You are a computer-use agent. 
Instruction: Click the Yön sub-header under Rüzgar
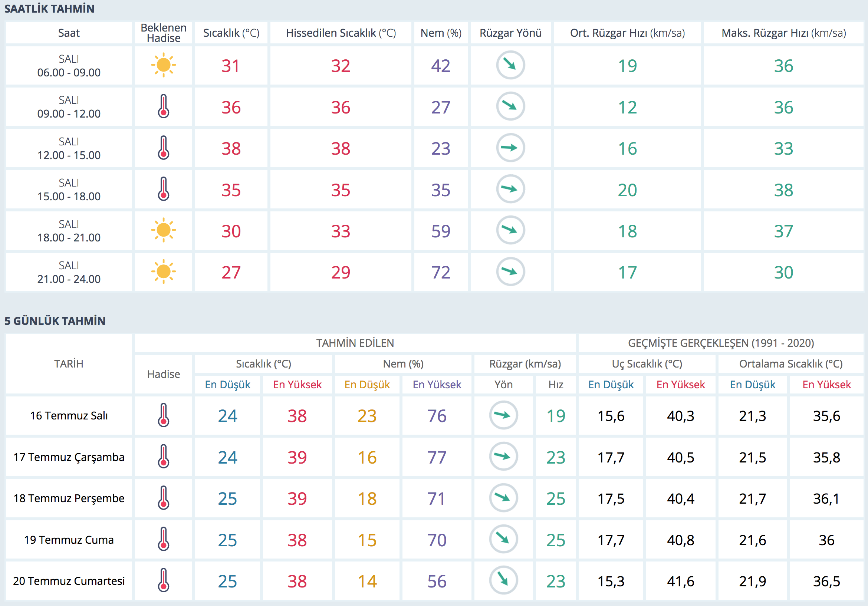coord(504,385)
